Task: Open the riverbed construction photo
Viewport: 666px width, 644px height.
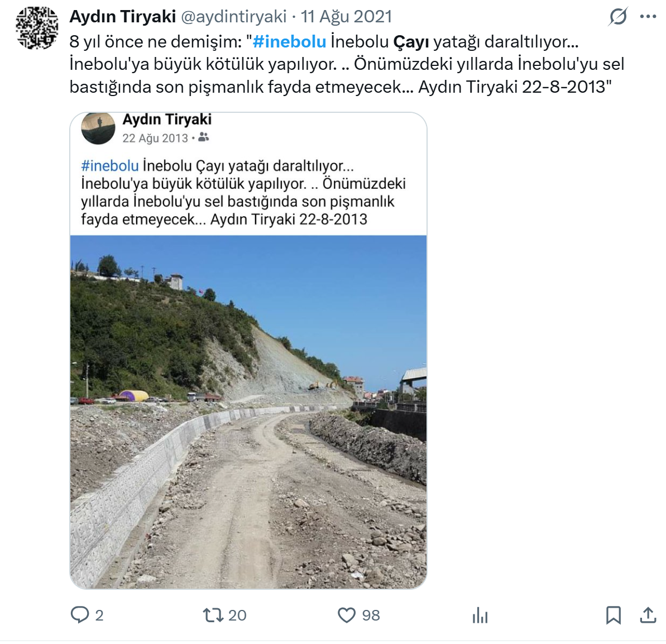Action: click(x=248, y=412)
